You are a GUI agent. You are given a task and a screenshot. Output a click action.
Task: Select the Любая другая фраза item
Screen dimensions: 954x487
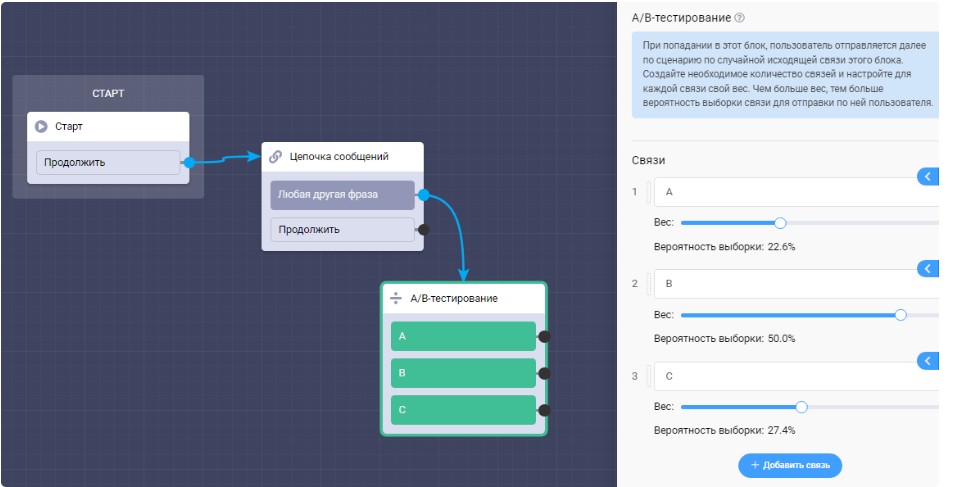(x=341, y=195)
